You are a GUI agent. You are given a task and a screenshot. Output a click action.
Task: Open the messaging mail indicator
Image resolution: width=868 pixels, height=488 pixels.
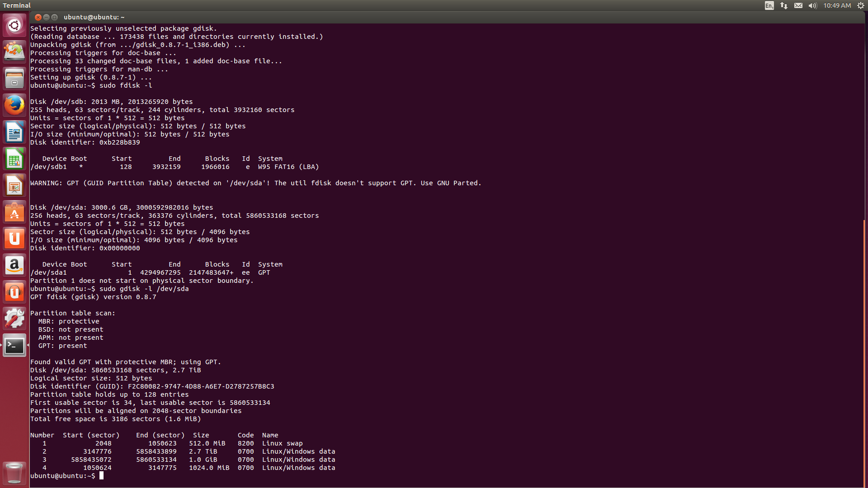tap(798, 5)
